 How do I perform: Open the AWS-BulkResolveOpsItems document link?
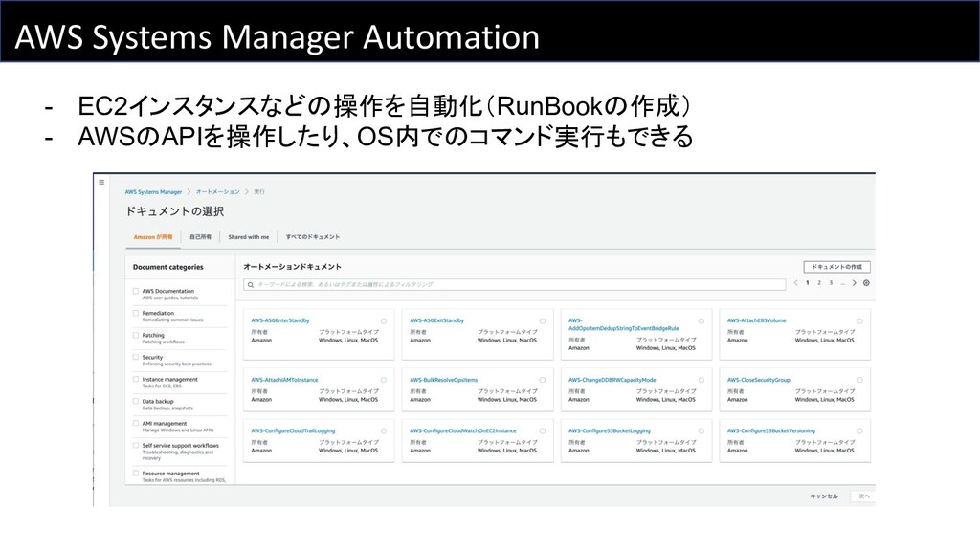(x=444, y=380)
